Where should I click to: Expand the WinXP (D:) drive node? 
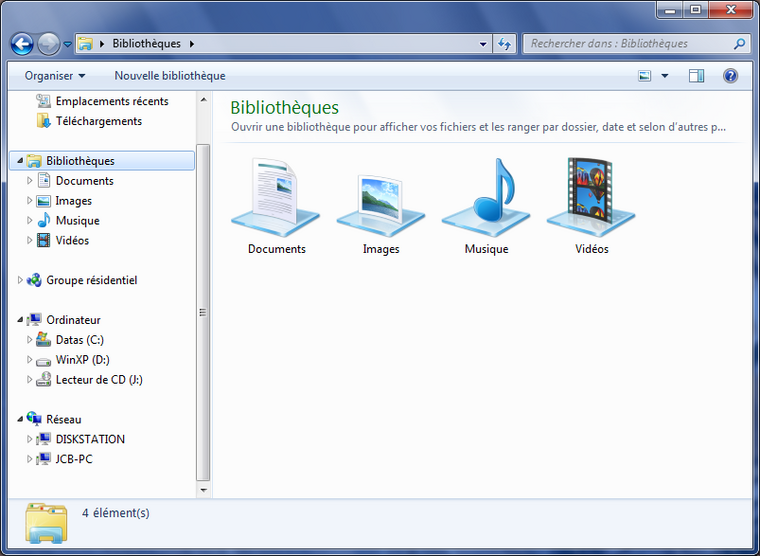click(30, 359)
